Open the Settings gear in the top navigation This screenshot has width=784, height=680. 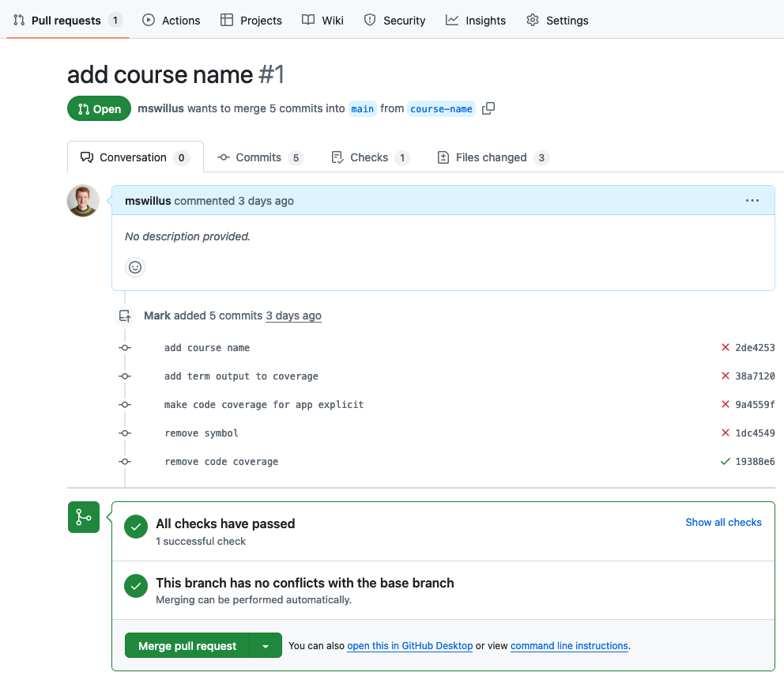(x=557, y=20)
